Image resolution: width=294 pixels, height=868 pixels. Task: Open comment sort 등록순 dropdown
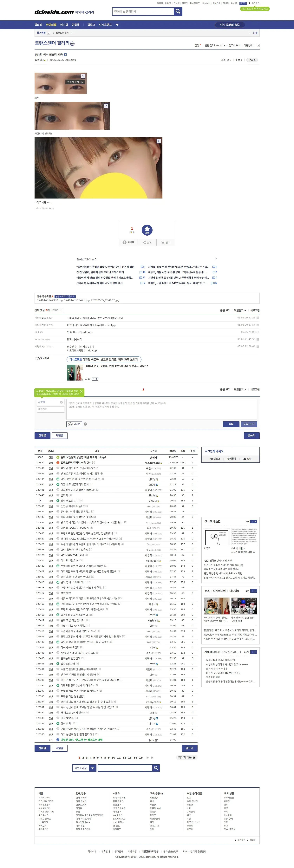(x=57, y=310)
